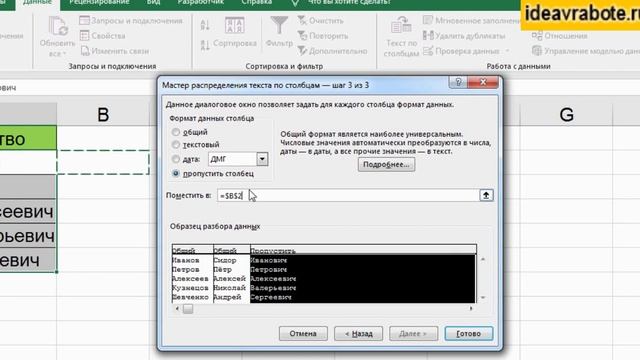Click the Текст по столбцам icon
Image resolution: width=640 pixels, height=360 pixels.
(401, 25)
